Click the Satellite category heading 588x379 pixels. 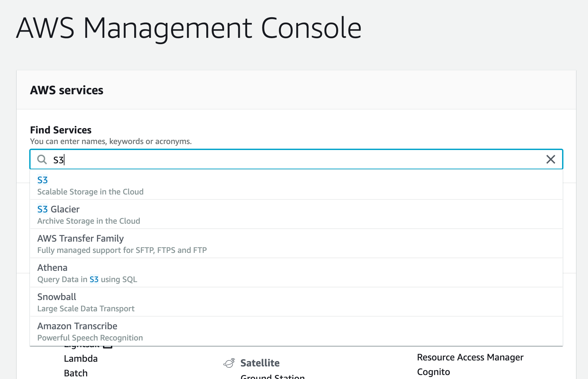(260, 363)
